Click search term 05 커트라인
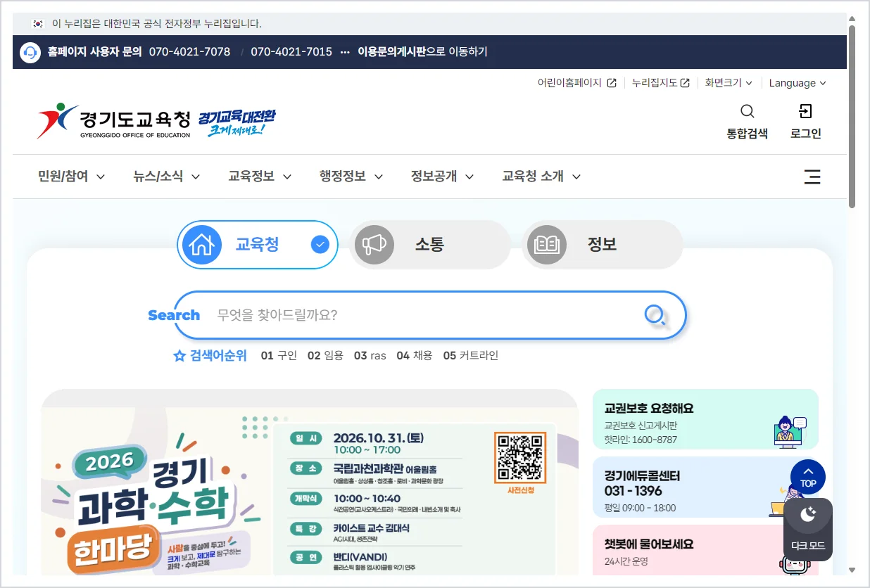 point(471,356)
